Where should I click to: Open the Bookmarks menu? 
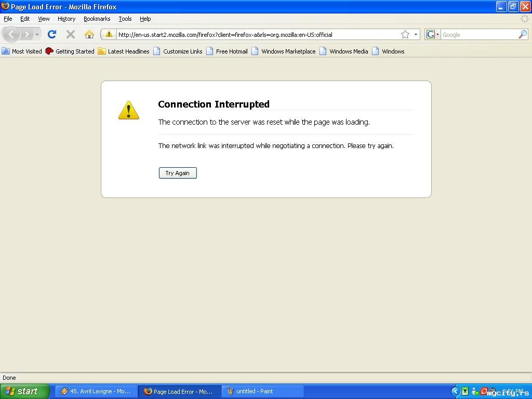pyautogui.click(x=97, y=19)
